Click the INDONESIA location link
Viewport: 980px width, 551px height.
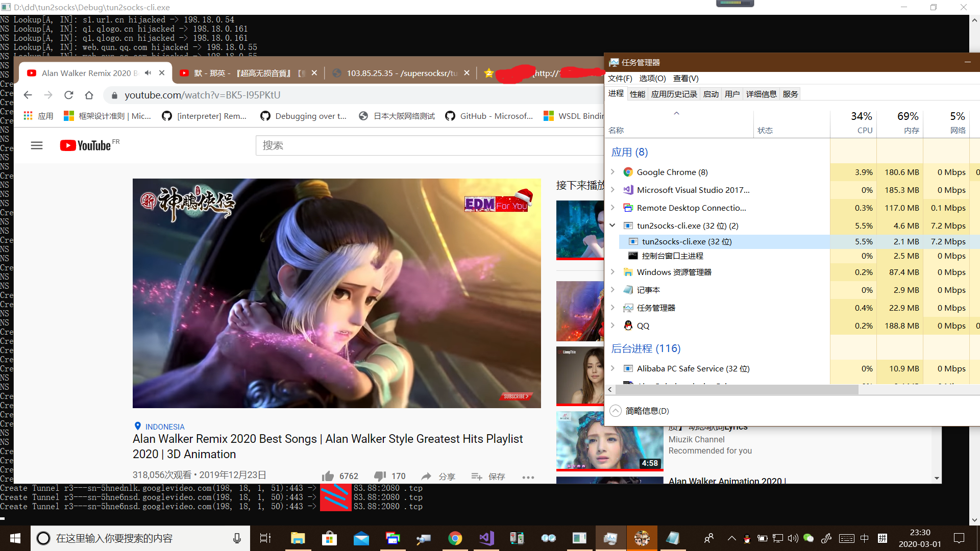(165, 427)
